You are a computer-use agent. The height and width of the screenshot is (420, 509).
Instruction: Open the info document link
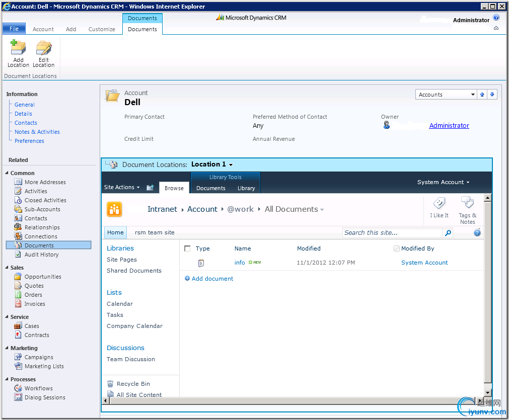point(240,263)
